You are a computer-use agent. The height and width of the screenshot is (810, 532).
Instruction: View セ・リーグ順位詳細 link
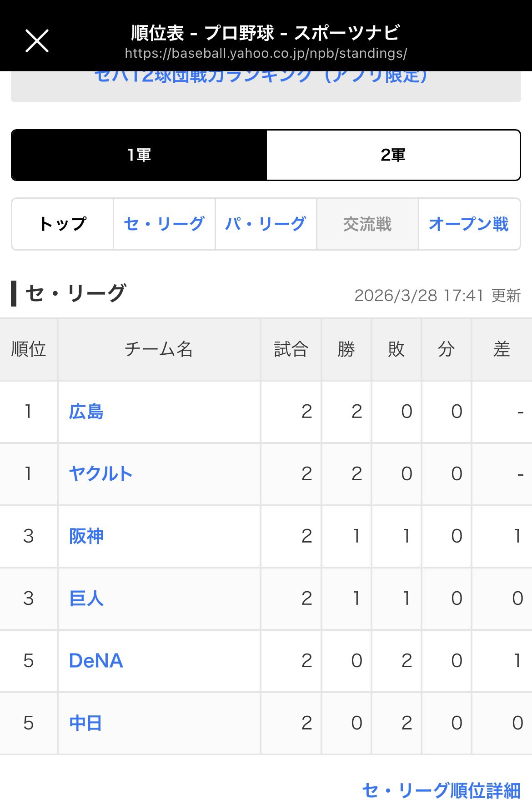pos(441,790)
